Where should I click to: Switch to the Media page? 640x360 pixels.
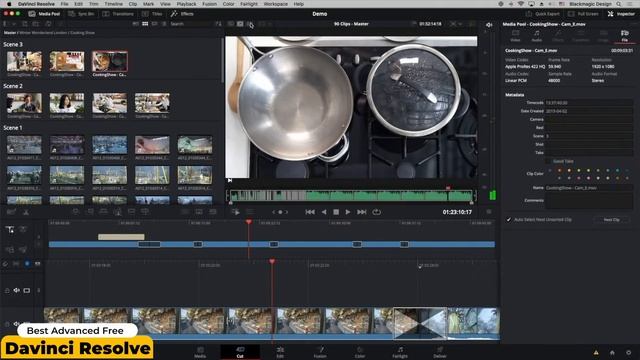(x=200, y=352)
